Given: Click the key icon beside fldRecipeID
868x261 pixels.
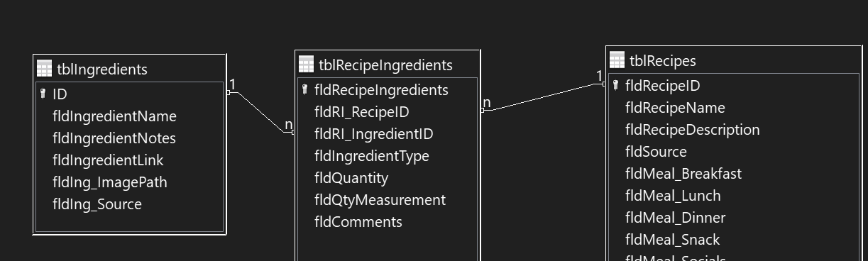Looking at the screenshot, I should [616, 85].
